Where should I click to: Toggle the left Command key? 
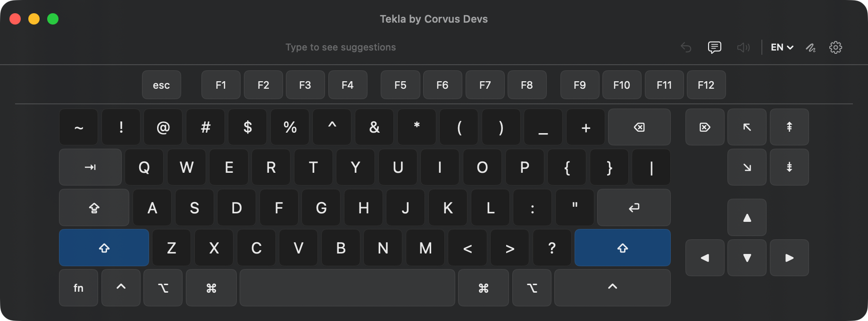(x=211, y=288)
